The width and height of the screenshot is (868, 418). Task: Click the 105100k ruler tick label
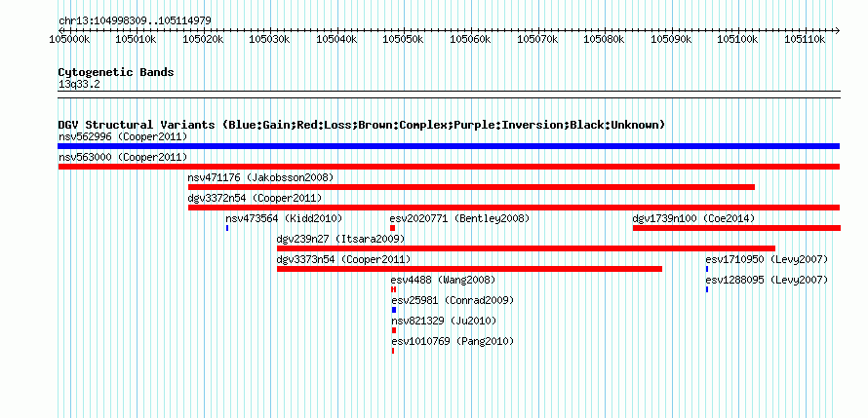coord(739,39)
